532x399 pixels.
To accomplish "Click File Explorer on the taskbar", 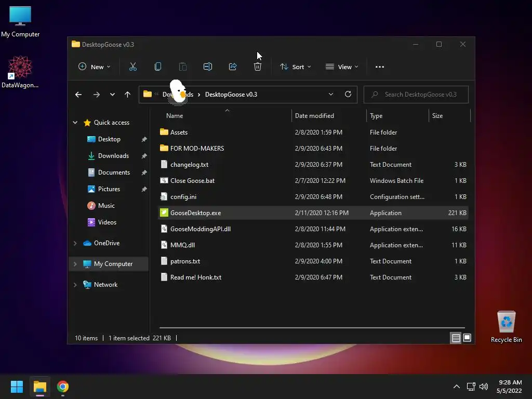I will pyautogui.click(x=40, y=387).
